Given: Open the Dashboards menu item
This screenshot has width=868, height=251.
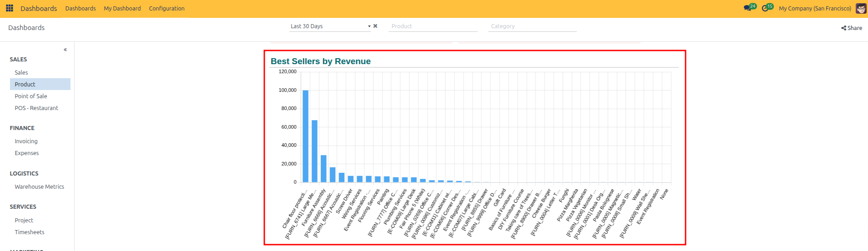Looking at the screenshot, I should 81,8.
